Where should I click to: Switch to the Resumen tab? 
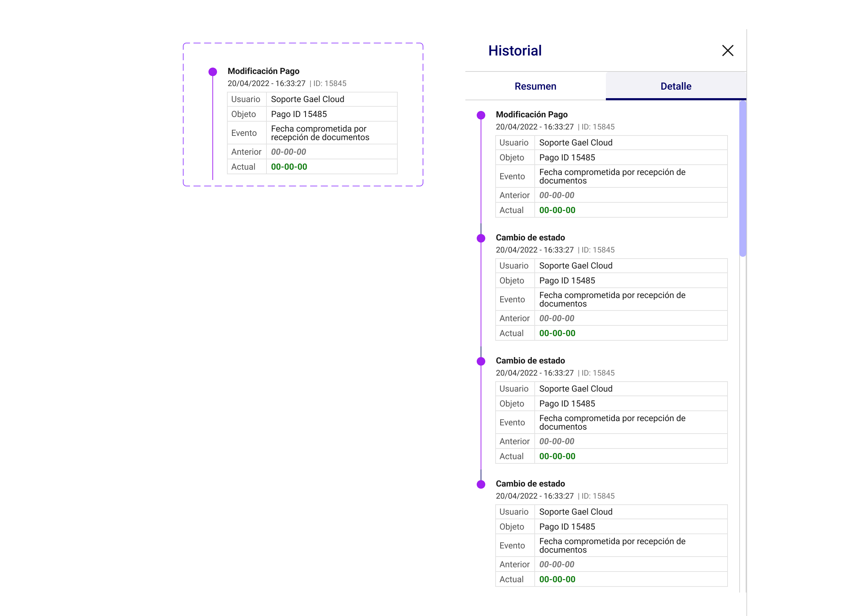[535, 86]
